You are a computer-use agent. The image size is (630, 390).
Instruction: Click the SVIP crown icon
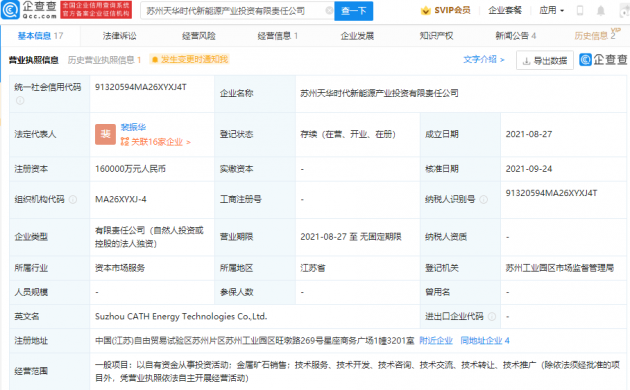425,10
